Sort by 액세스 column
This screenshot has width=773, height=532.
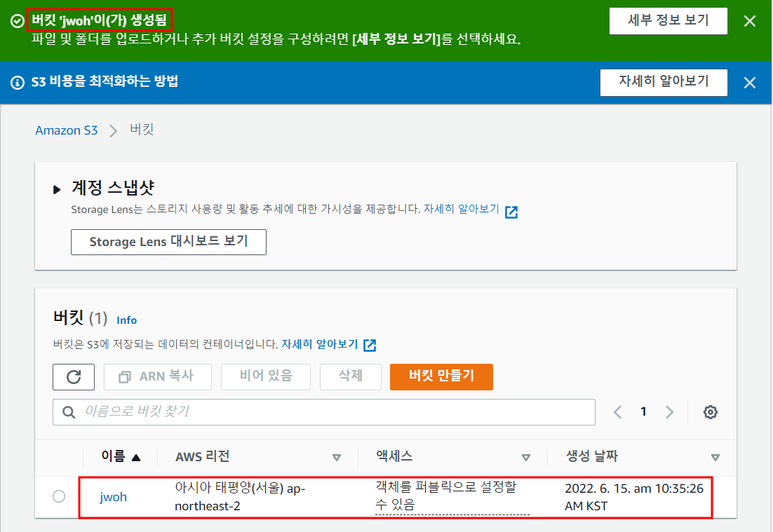453,457
